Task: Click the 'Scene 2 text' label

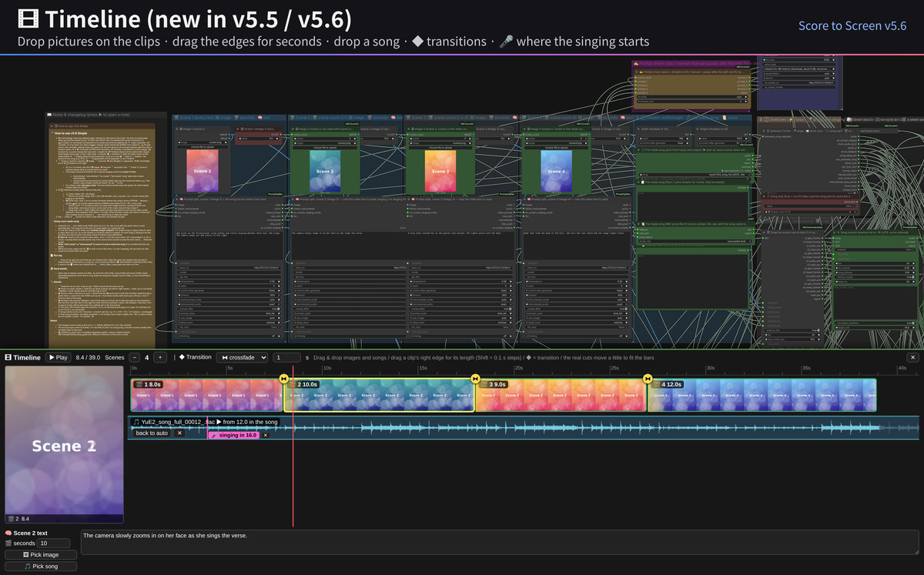Action: tap(30, 533)
